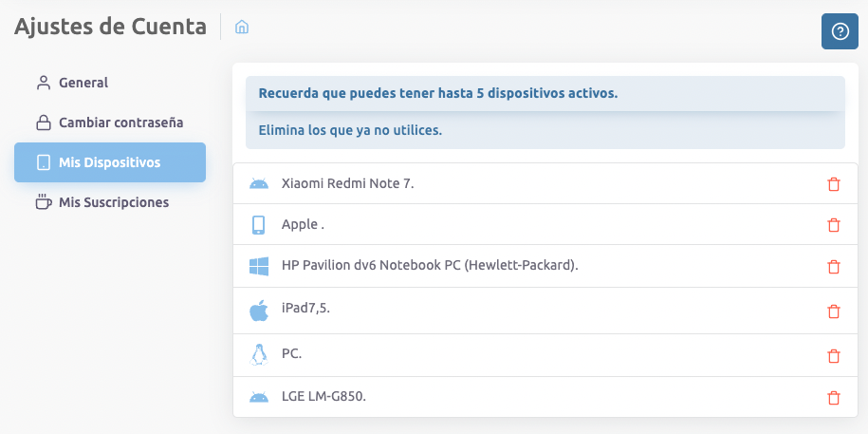Remove the LGE LM-G850 device
The height and width of the screenshot is (434, 868).
tap(834, 398)
